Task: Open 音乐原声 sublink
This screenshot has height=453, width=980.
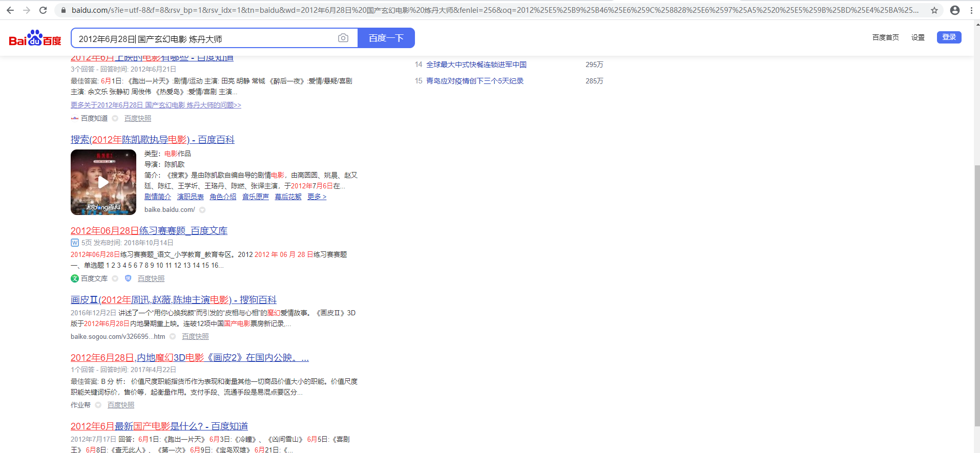Action: (256, 197)
